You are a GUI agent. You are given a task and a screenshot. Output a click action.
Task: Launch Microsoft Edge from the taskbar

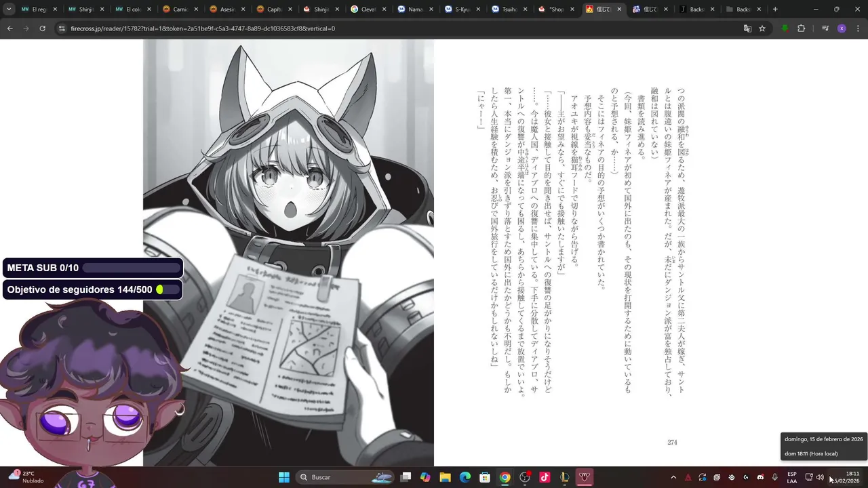tap(465, 477)
